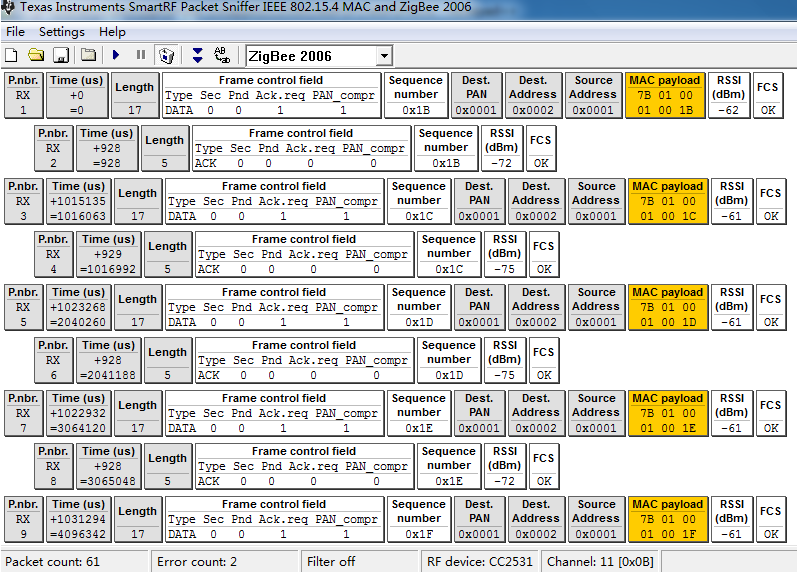
Task: Click packet 6 P.nbr. RX cell
Action: (x=53, y=360)
